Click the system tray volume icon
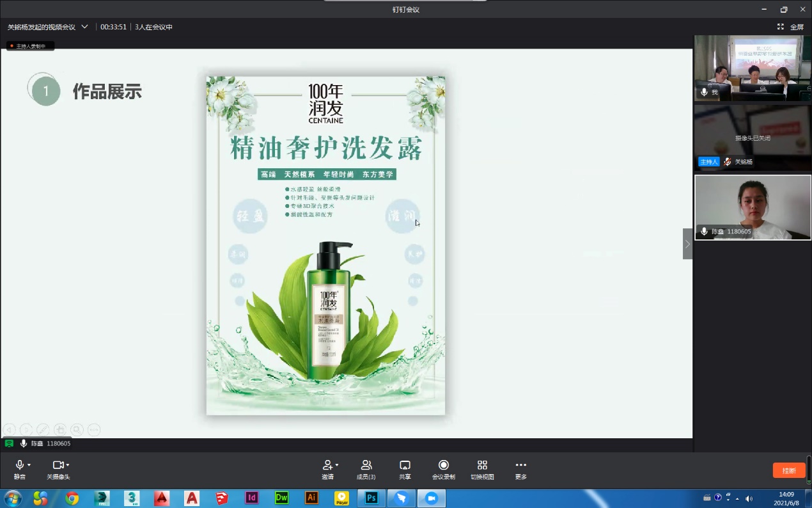Screen dimensions: 812x508 [x=749, y=498]
